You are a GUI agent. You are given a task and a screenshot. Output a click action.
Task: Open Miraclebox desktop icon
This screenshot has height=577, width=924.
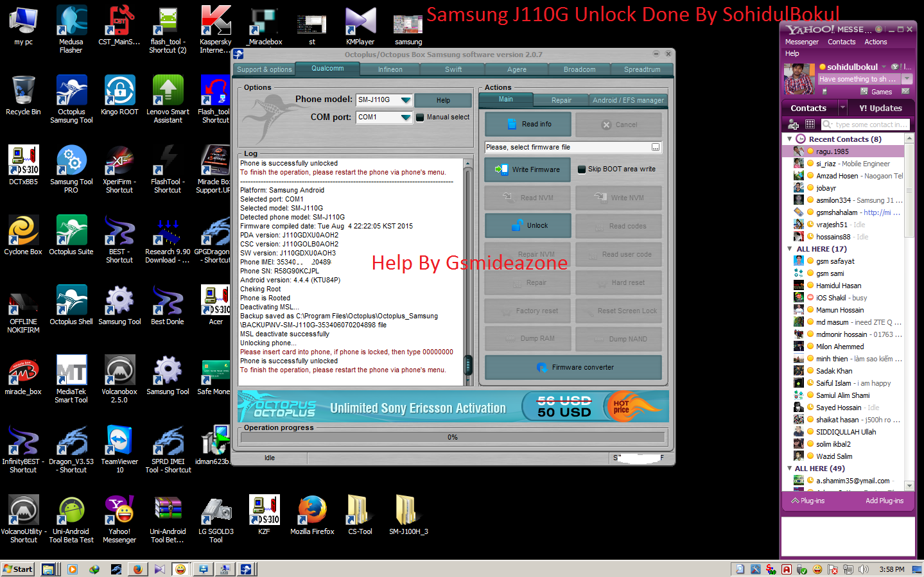point(265,25)
